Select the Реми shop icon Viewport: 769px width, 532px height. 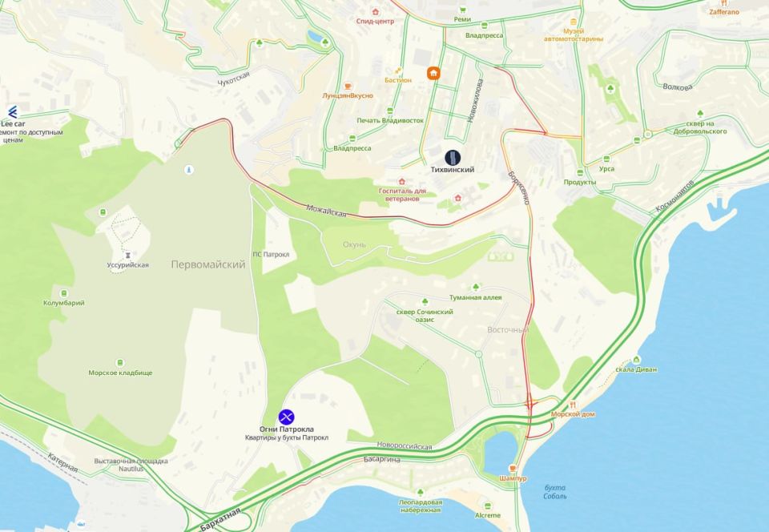coord(462,10)
